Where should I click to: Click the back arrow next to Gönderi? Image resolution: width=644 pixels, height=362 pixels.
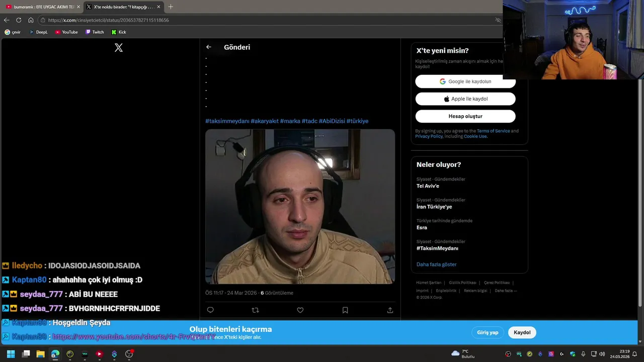(x=209, y=47)
